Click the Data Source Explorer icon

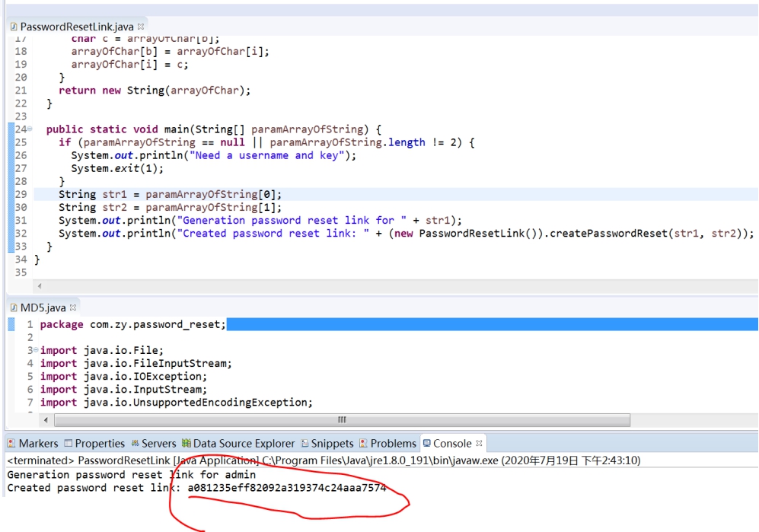click(x=187, y=444)
